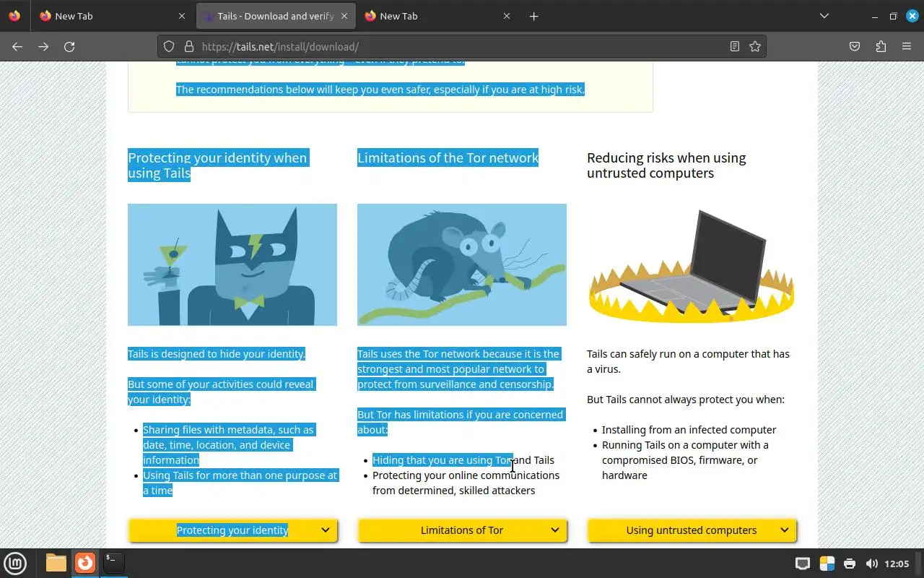The height and width of the screenshot is (578, 924).
Task: Open the update manager shield tray icon
Action: coord(827,564)
